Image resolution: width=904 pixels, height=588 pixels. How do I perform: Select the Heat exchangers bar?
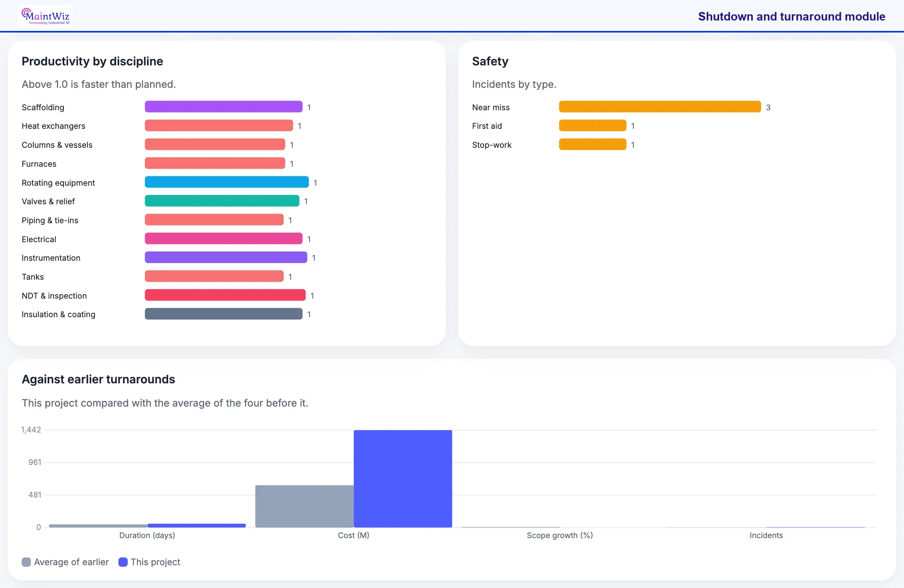219,126
